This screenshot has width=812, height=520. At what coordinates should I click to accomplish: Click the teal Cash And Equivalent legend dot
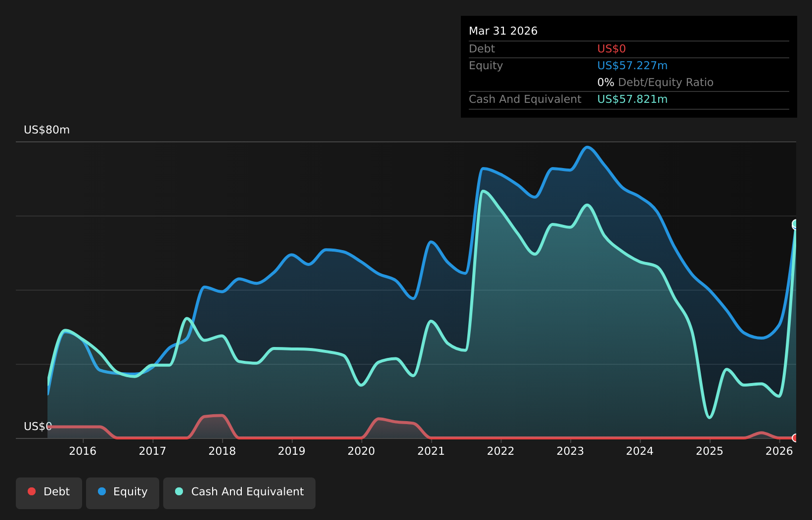179,491
